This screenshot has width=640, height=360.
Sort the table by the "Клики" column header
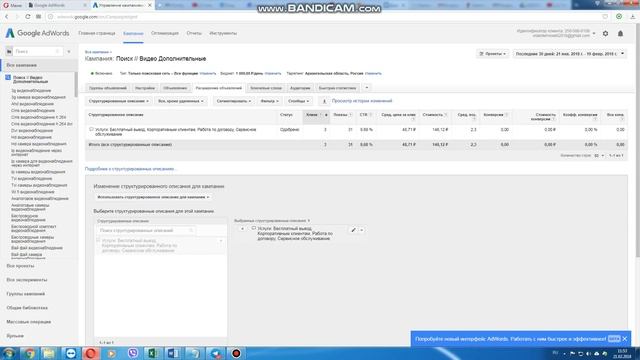312,115
